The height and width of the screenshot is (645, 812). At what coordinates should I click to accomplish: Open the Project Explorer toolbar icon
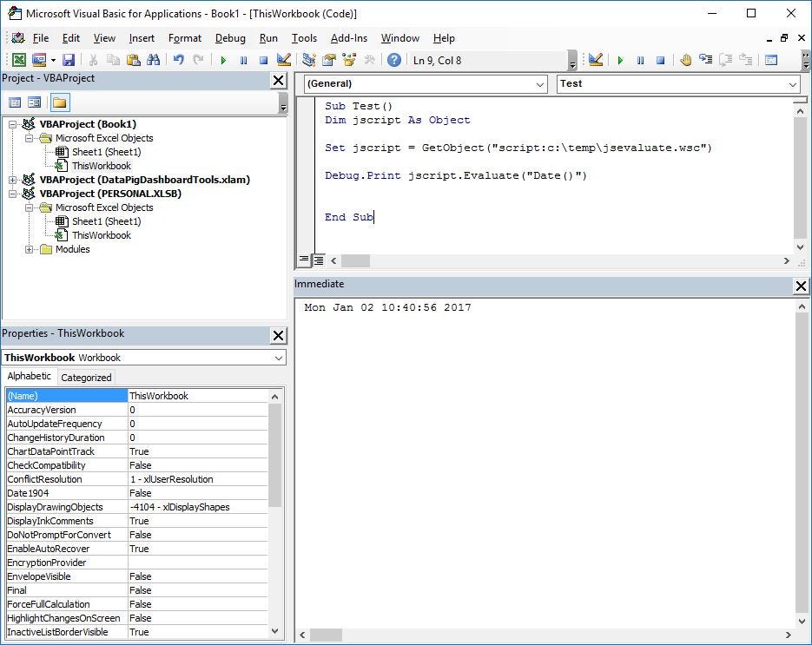coord(308,60)
